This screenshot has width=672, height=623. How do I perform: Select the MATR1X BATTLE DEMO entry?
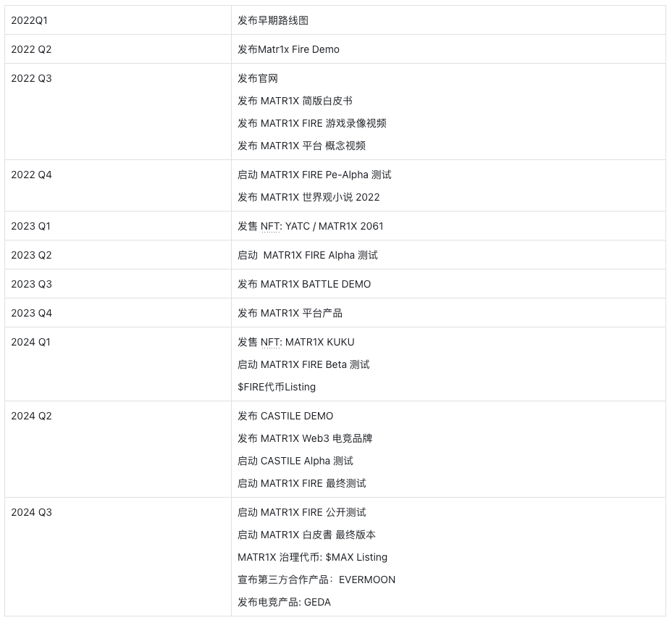304,284
